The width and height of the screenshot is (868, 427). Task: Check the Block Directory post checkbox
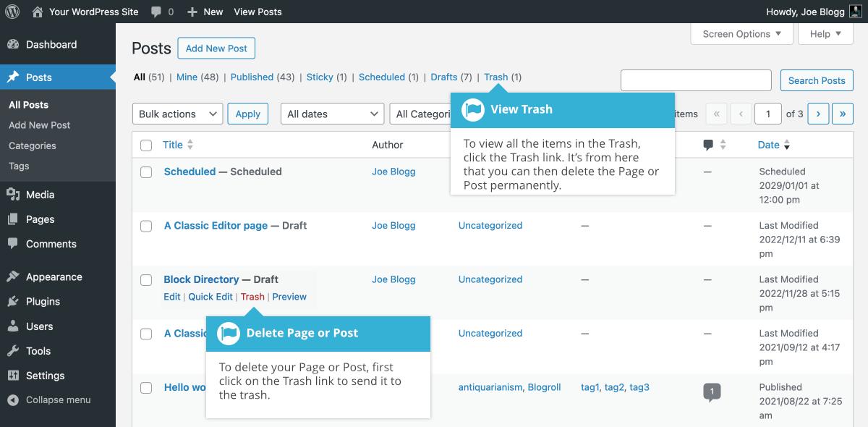coord(146,280)
